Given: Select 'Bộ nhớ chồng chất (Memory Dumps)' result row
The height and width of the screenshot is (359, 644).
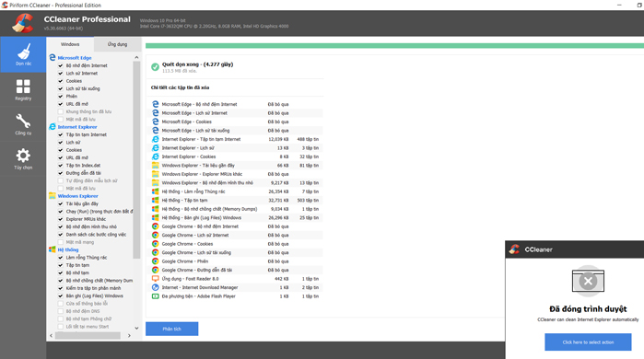Looking at the screenshot, I should point(237,209).
